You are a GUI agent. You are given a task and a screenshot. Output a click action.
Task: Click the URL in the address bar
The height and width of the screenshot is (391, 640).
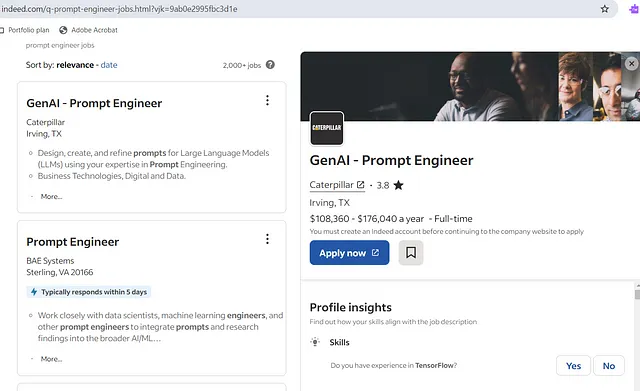pos(119,9)
